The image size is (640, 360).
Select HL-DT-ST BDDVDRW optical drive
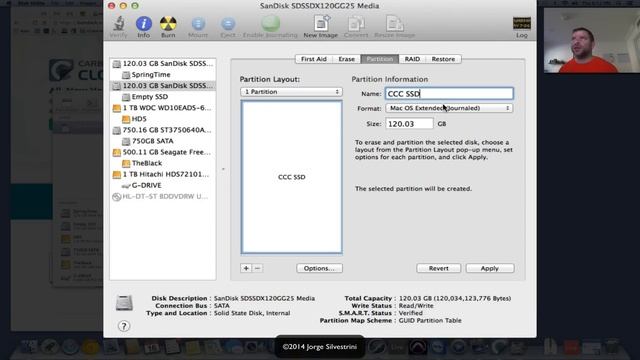pyautogui.click(x=162, y=196)
